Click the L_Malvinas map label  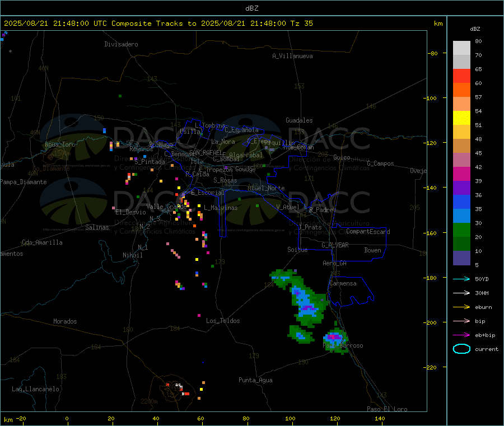coord(221,208)
